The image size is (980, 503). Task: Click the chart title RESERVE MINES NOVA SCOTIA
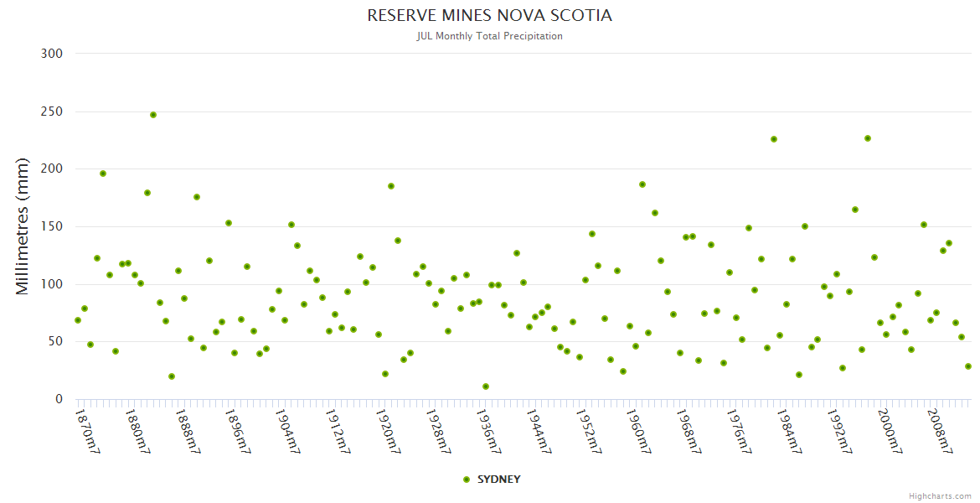[490, 16]
